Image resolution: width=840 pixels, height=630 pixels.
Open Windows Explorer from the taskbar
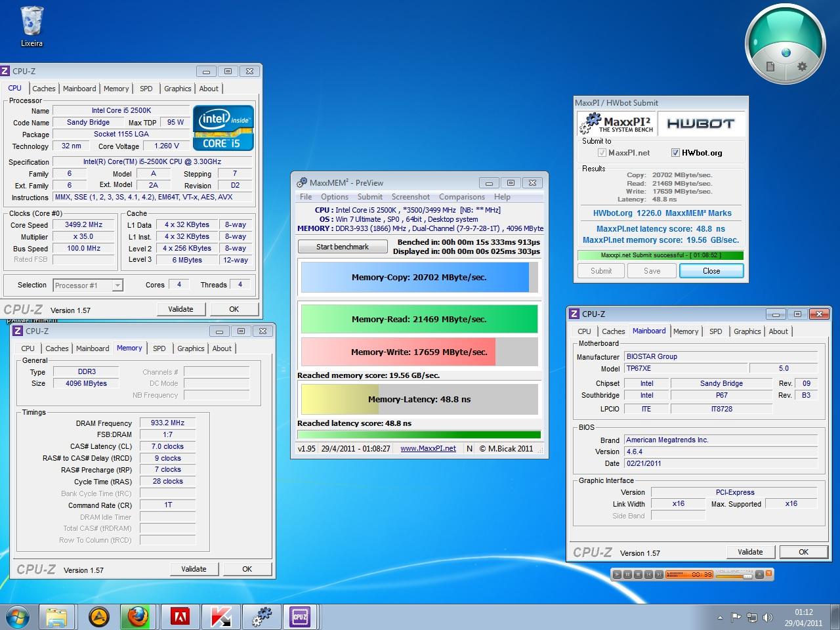pyautogui.click(x=57, y=617)
